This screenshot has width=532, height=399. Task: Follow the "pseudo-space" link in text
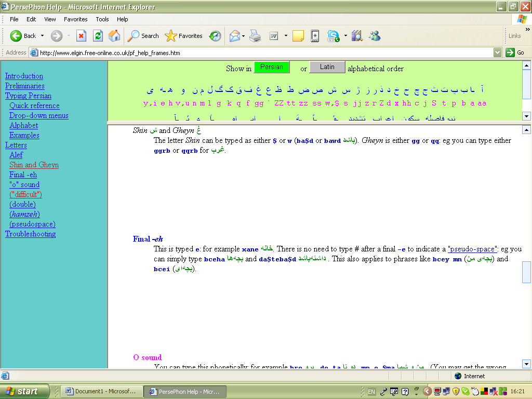(x=472, y=249)
